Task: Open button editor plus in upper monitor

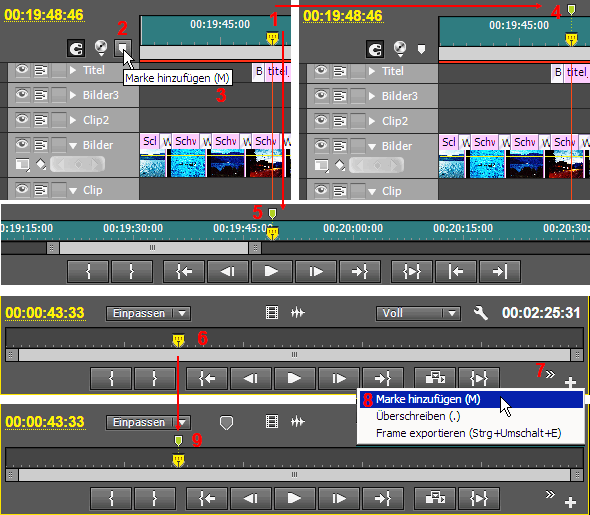Action: tap(570, 382)
